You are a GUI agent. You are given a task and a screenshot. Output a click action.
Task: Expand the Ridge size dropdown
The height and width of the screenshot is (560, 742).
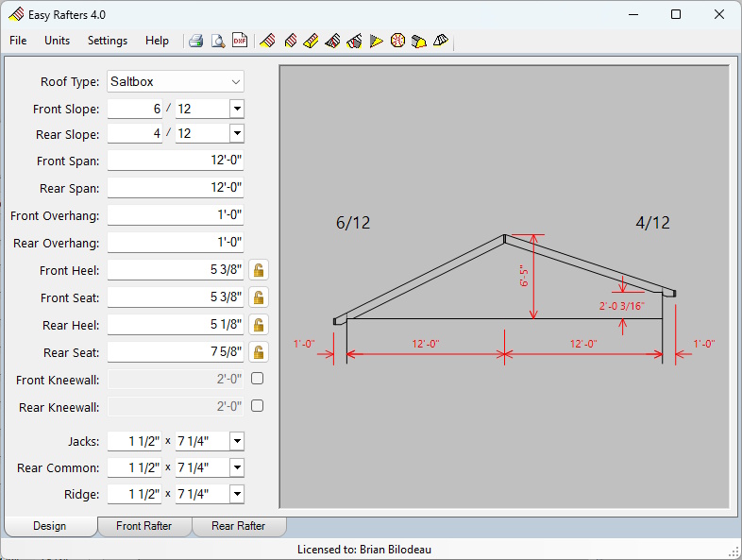coord(236,494)
